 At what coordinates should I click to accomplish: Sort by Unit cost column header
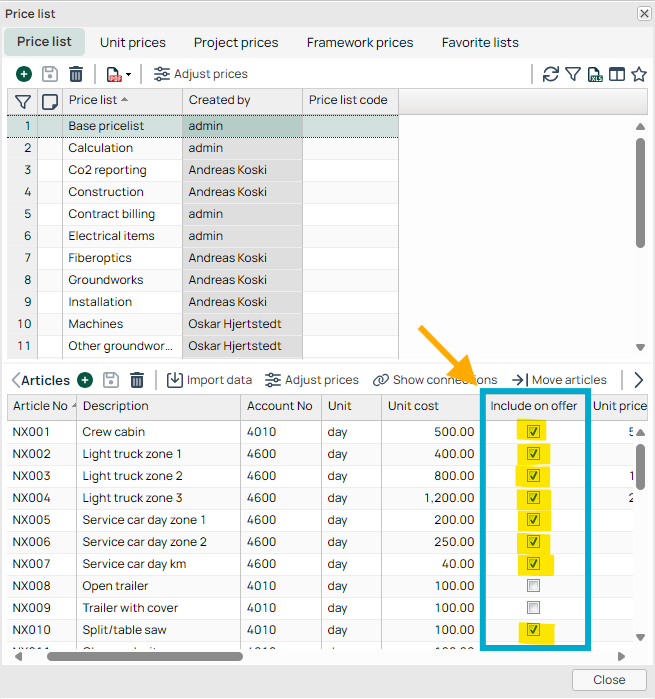click(430, 406)
